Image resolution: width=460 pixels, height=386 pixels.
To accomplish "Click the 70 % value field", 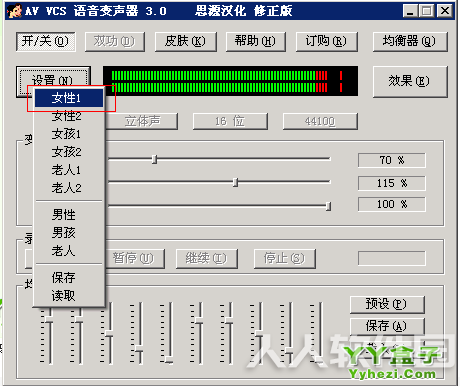I will (392, 160).
